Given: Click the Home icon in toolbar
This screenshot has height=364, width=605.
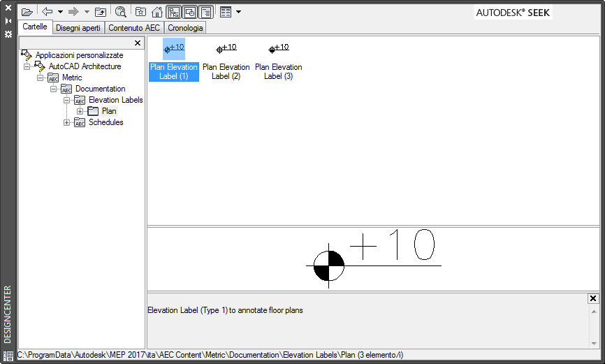Looking at the screenshot, I should [x=156, y=13].
